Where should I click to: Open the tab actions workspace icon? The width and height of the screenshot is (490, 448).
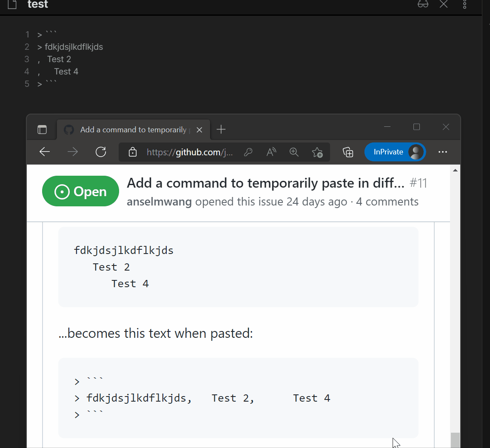(41, 129)
